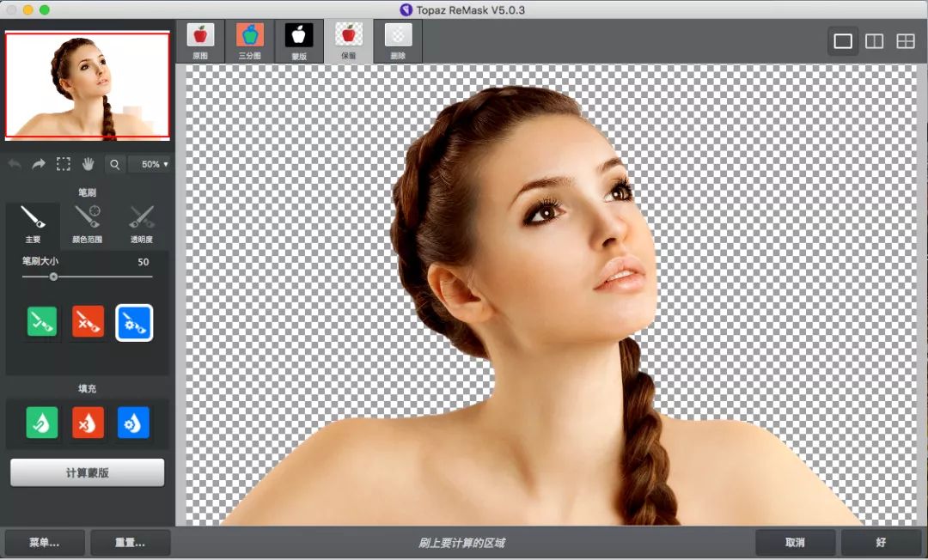Click the 好 OK button

(x=881, y=543)
